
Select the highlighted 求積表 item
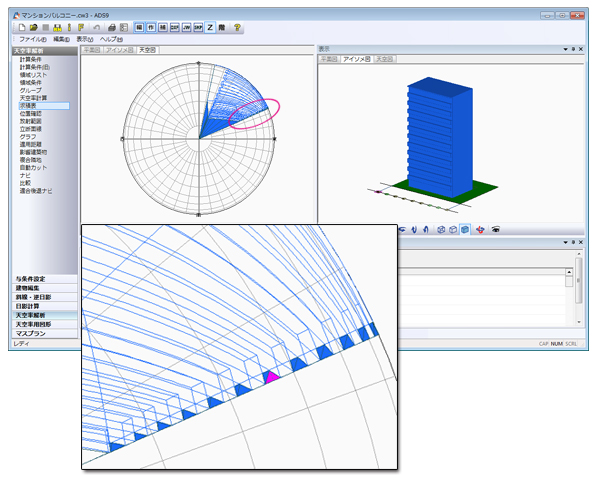point(44,106)
